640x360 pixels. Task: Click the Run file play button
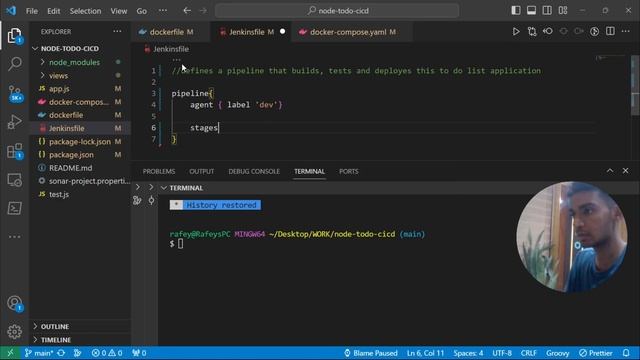click(x=516, y=31)
